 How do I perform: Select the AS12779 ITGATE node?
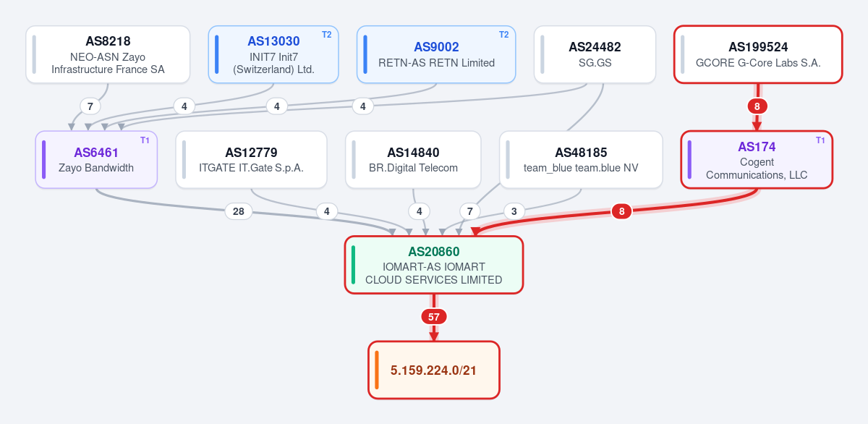coord(251,160)
